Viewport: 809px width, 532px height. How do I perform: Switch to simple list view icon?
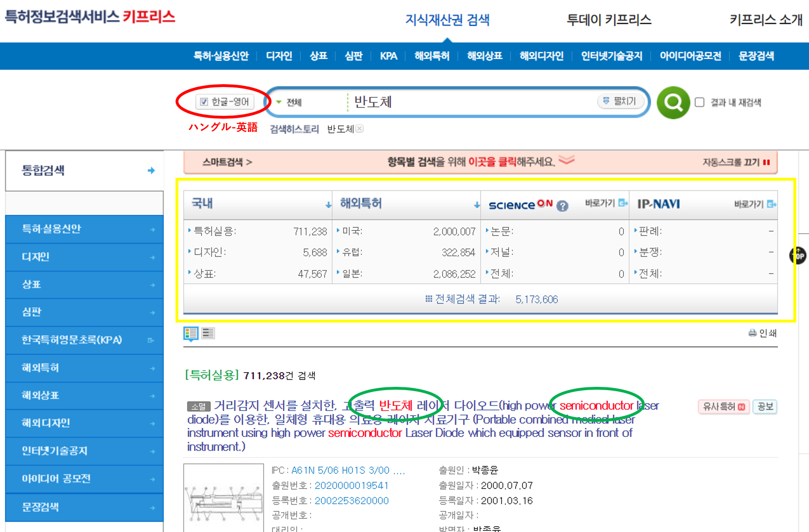(x=208, y=333)
